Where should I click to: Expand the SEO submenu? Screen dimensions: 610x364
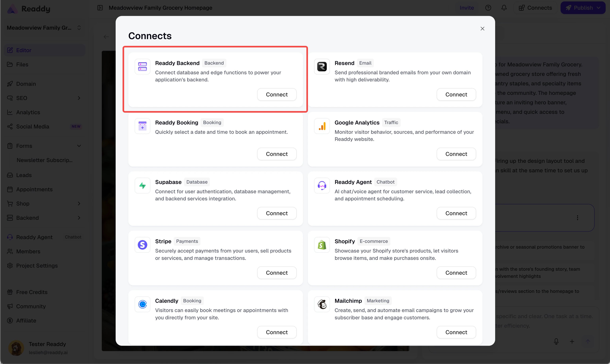pos(79,98)
